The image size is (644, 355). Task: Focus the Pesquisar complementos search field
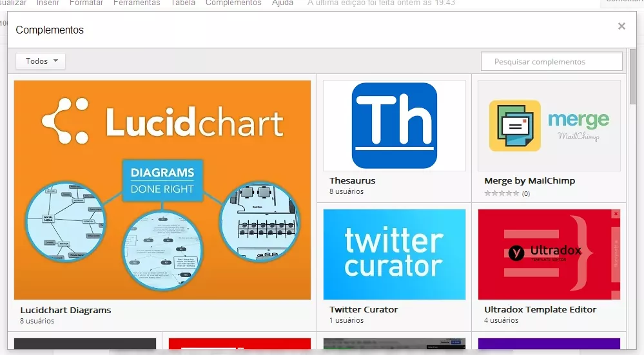pos(552,62)
